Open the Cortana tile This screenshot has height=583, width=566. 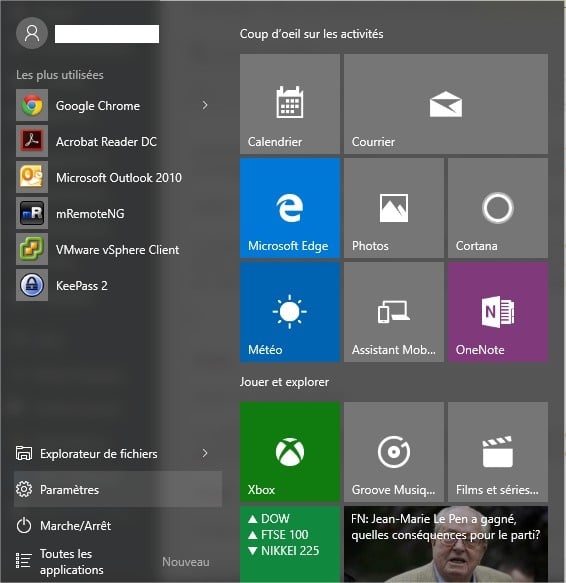tap(498, 208)
